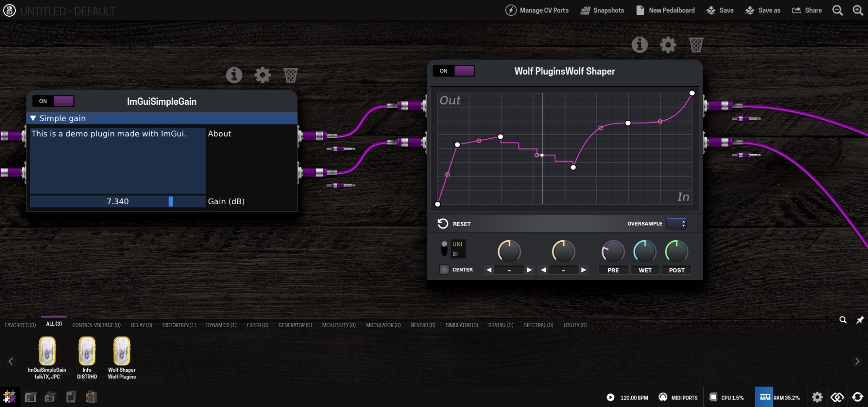Open the pedalboard builder puzzle icon

(9, 397)
